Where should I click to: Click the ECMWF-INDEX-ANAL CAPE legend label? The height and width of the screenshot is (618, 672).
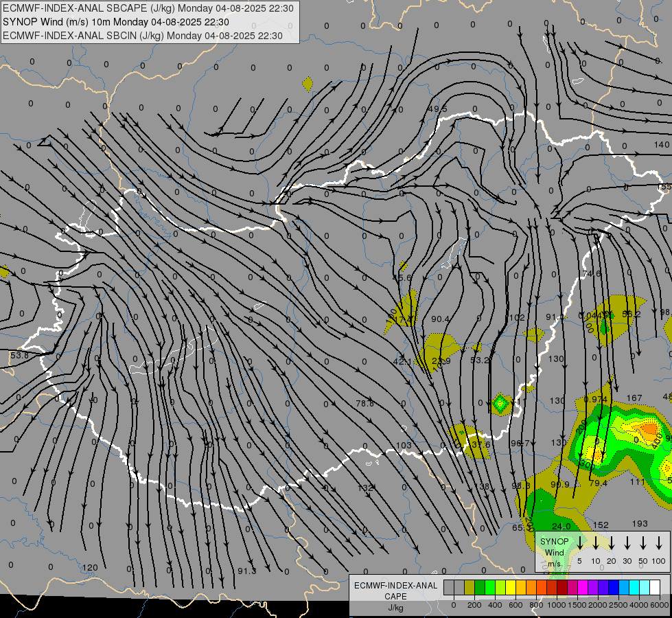[x=395, y=591]
